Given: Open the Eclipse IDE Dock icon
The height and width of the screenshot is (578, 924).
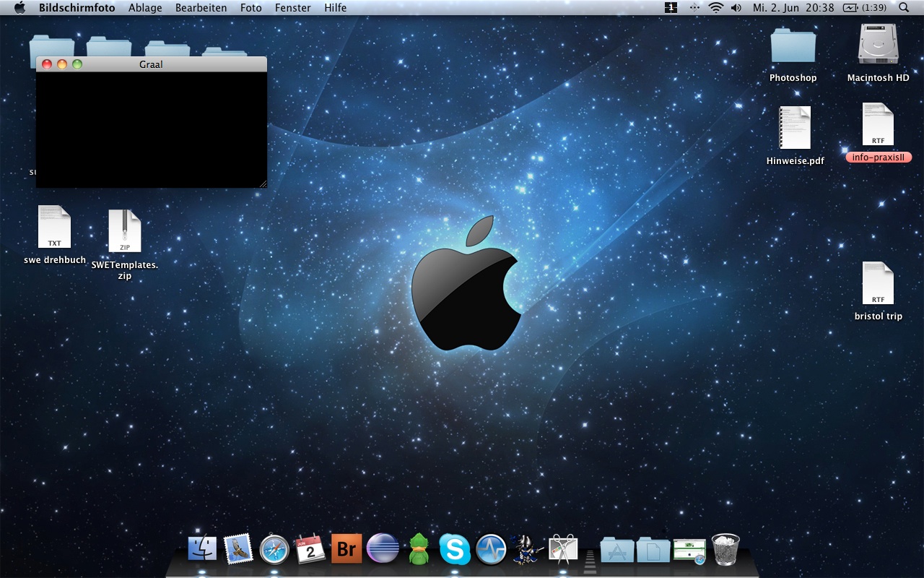Looking at the screenshot, I should [383, 550].
